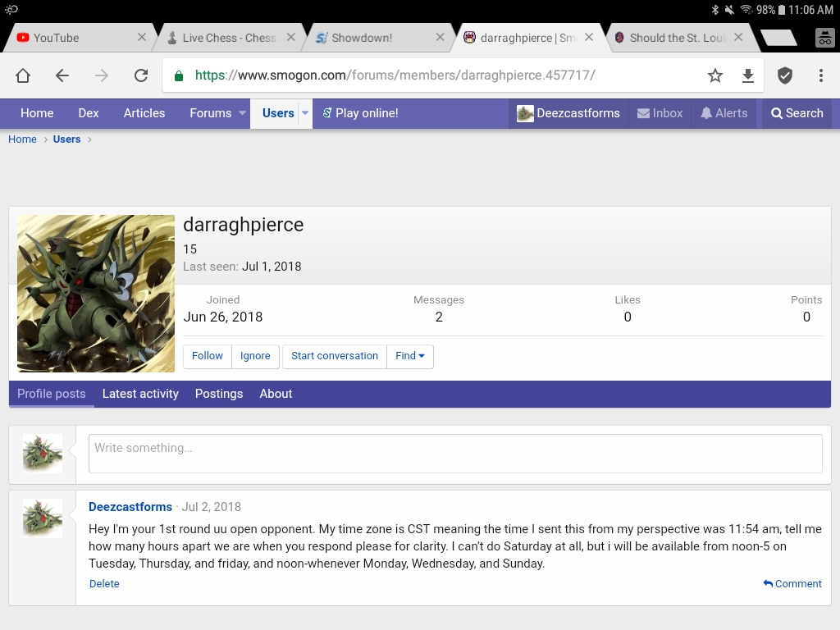This screenshot has width=840, height=630.
Task: Open the shield ad-block icon
Action: (785, 75)
